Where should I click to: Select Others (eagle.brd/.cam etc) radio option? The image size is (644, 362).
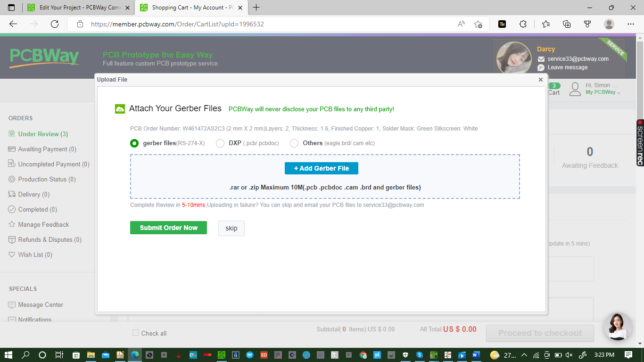294,143
